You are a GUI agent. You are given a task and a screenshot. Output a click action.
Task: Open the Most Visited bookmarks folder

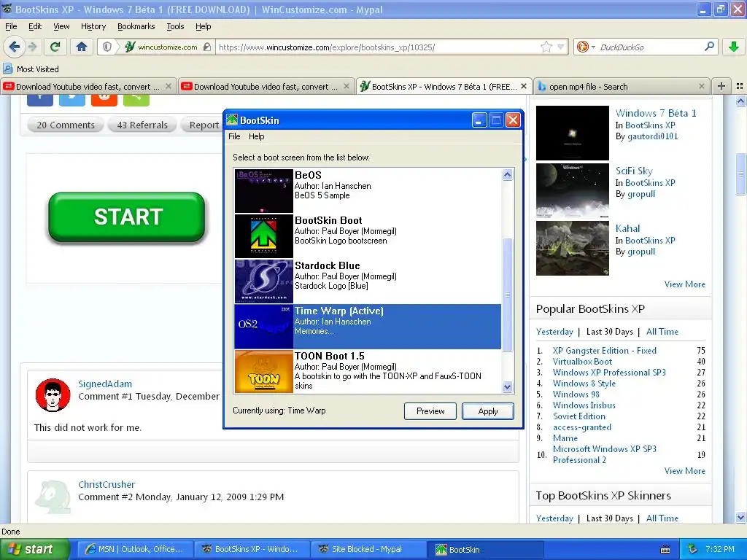pos(31,69)
